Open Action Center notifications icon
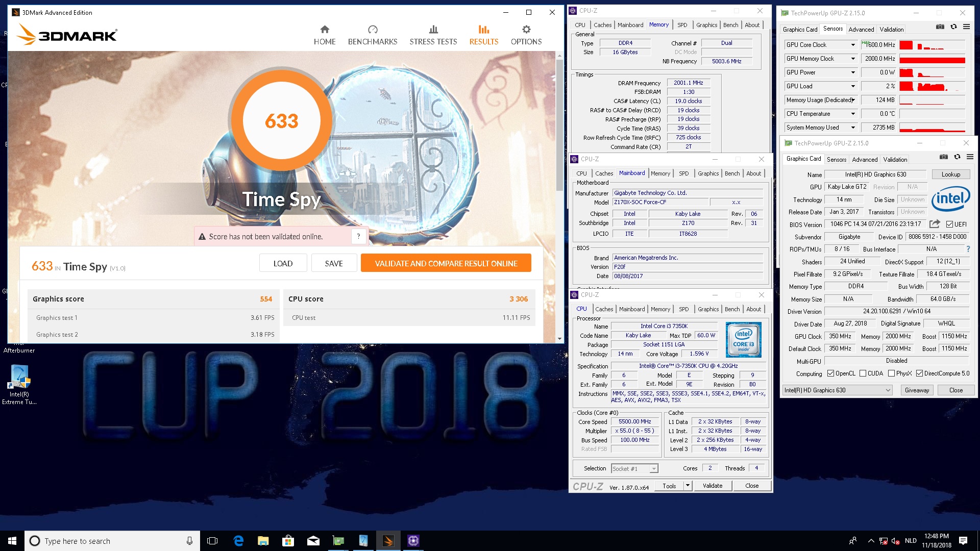Image resolution: width=980 pixels, height=551 pixels. (963, 541)
